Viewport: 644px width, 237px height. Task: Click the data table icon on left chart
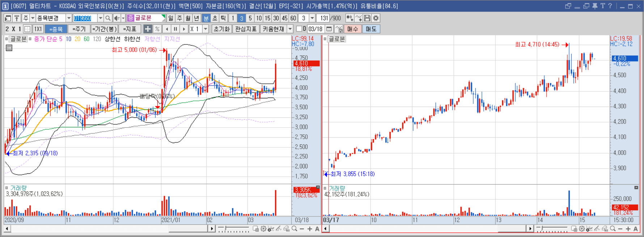pos(9,48)
